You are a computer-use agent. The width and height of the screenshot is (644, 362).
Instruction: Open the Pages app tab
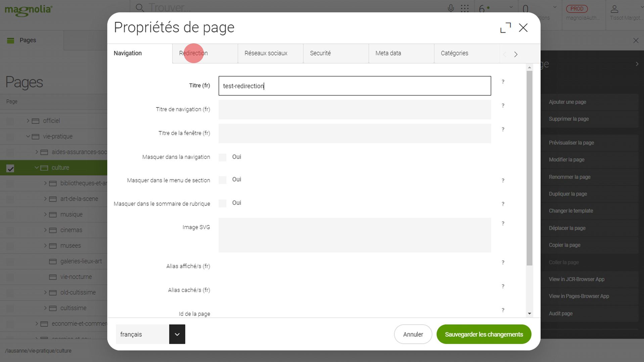(32, 40)
